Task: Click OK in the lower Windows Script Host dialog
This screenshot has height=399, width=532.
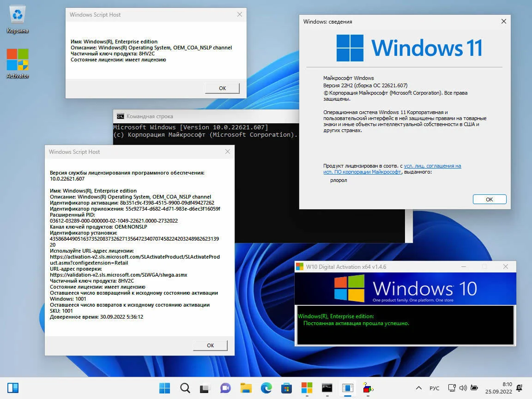Action: tap(211, 345)
